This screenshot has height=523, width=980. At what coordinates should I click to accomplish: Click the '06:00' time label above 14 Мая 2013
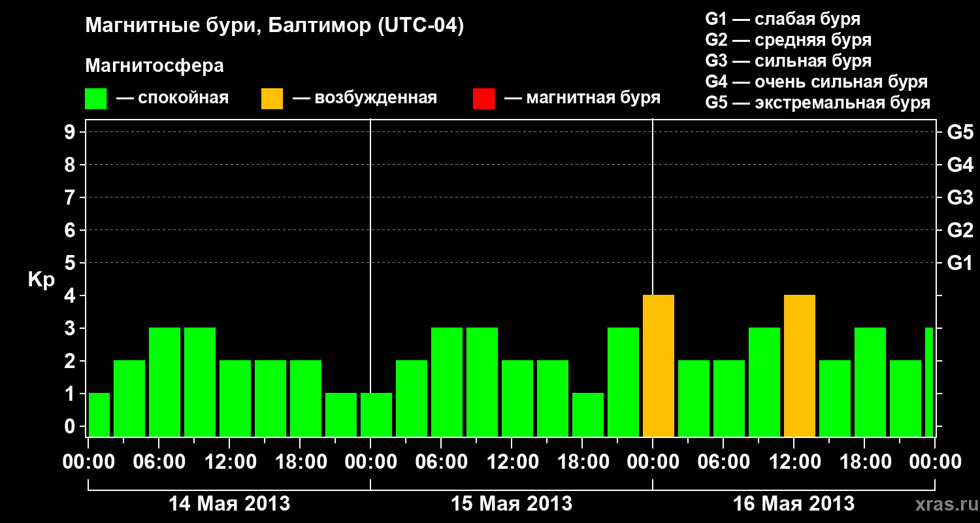point(159,462)
